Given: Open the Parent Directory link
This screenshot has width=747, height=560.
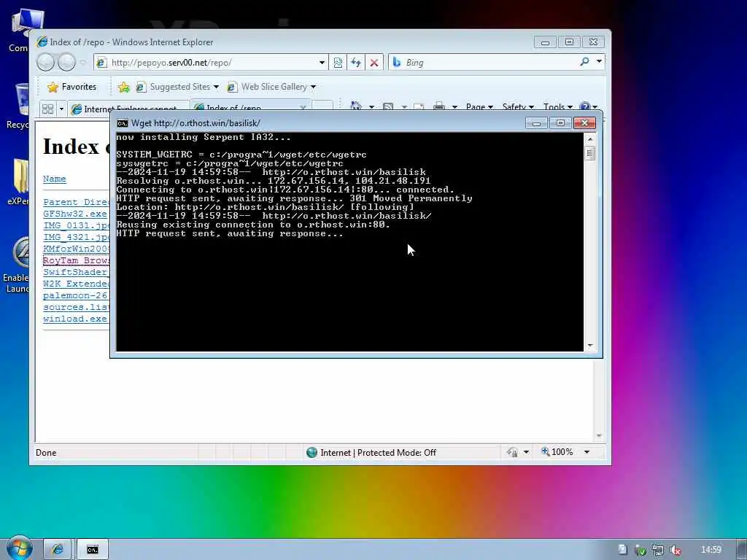Looking at the screenshot, I should tap(76, 202).
